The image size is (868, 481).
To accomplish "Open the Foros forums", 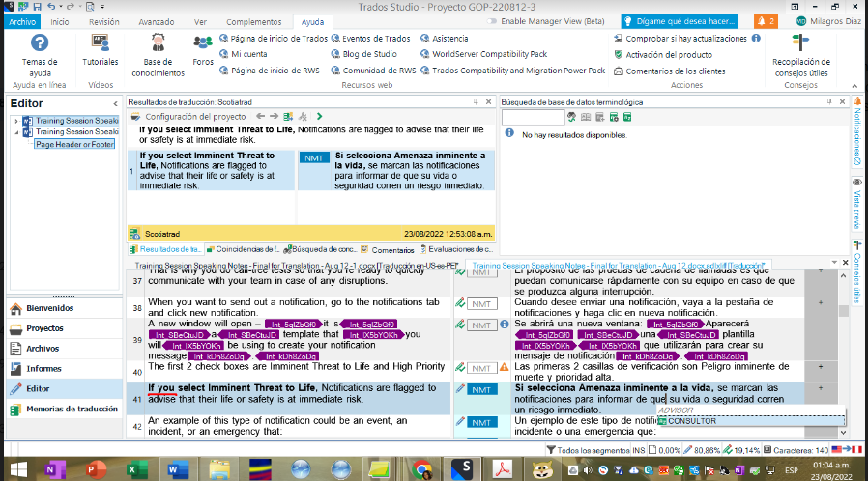I will point(203,50).
